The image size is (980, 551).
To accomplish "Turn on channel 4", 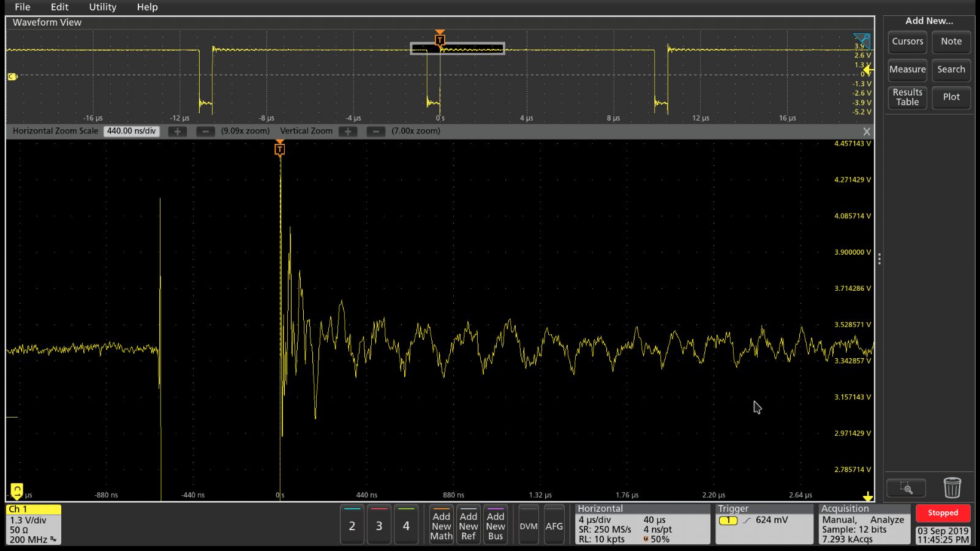I will [x=406, y=525].
